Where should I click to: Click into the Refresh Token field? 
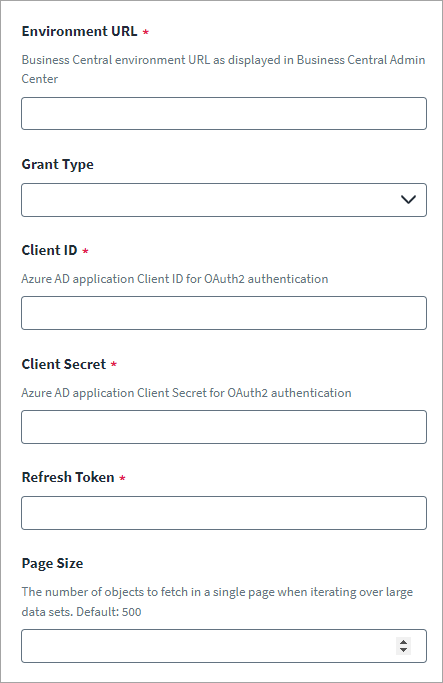224,513
